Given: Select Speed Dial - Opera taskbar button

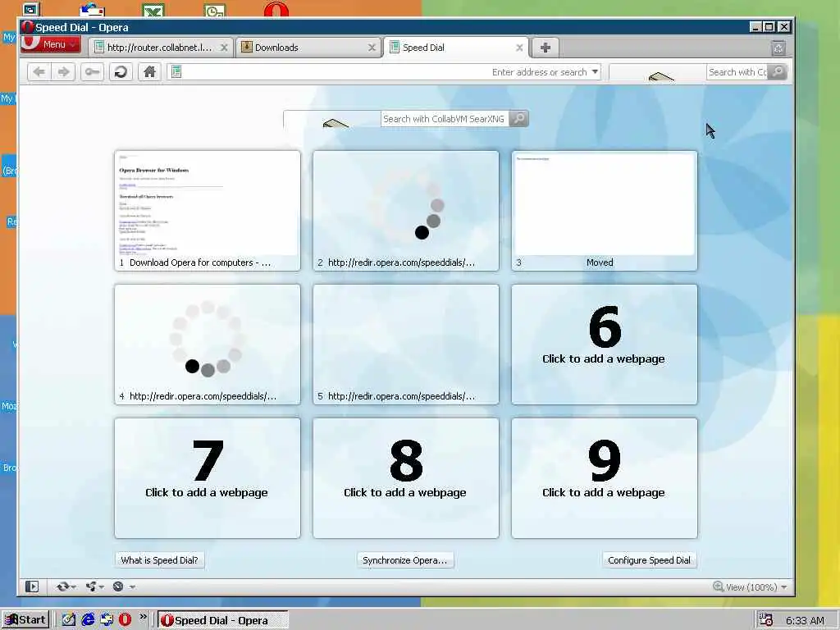Looking at the screenshot, I should 223,620.
